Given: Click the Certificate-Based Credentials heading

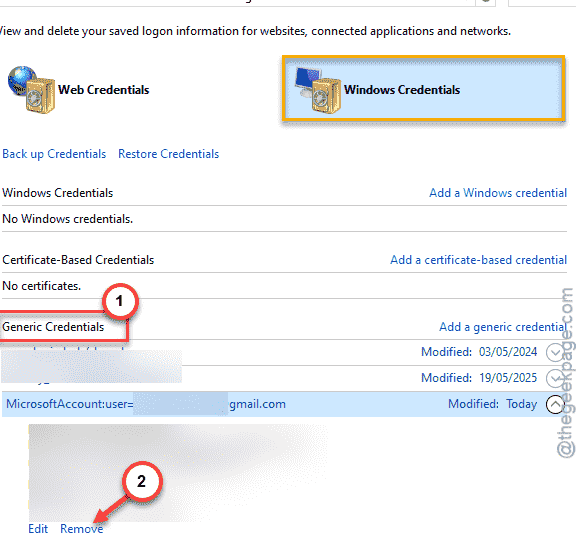Looking at the screenshot, I should click(x=78, y=260).
